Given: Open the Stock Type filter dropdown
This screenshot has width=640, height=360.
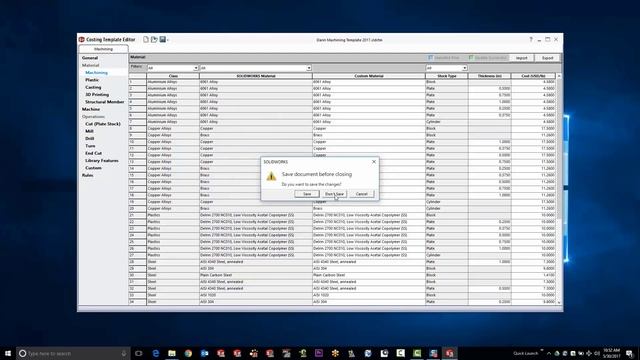Looking at the screenshot, I should [464, 68].
